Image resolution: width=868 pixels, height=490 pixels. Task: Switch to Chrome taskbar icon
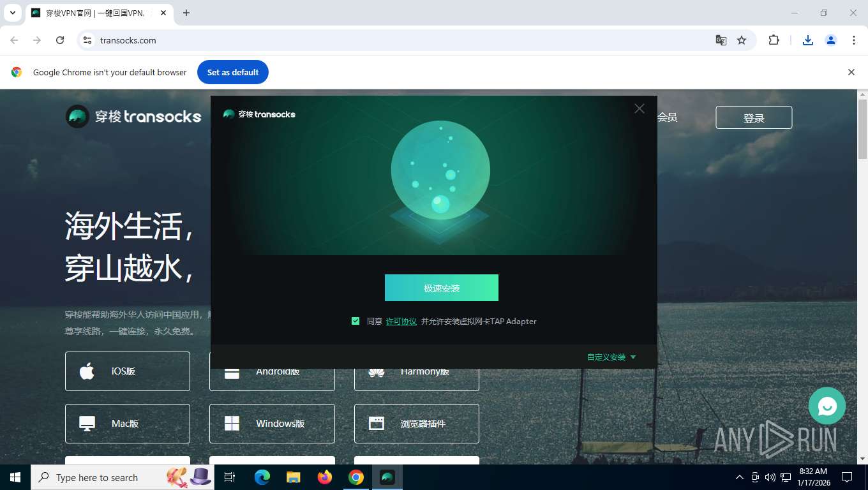click(x=356, y=477)
